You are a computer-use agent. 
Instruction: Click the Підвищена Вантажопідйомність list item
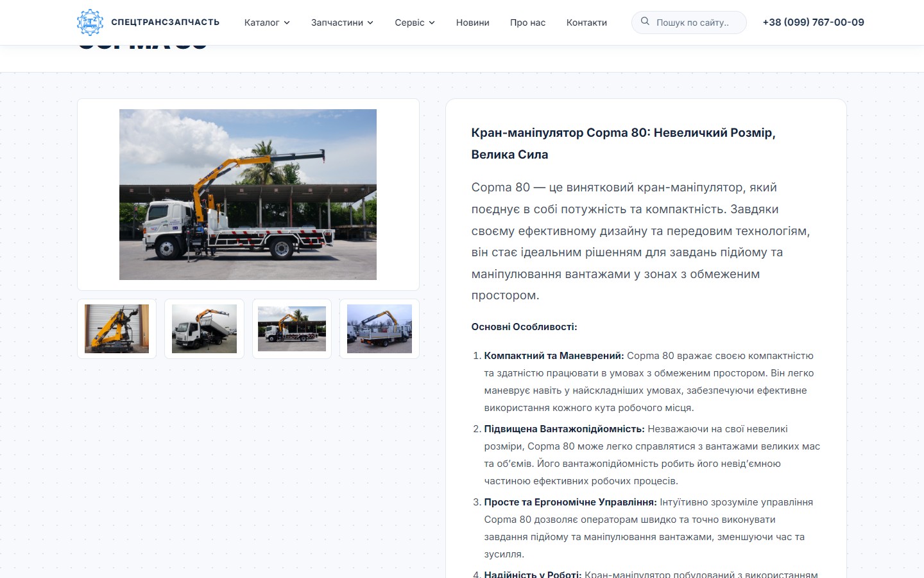pyautogui.click(x=652, y=455)
